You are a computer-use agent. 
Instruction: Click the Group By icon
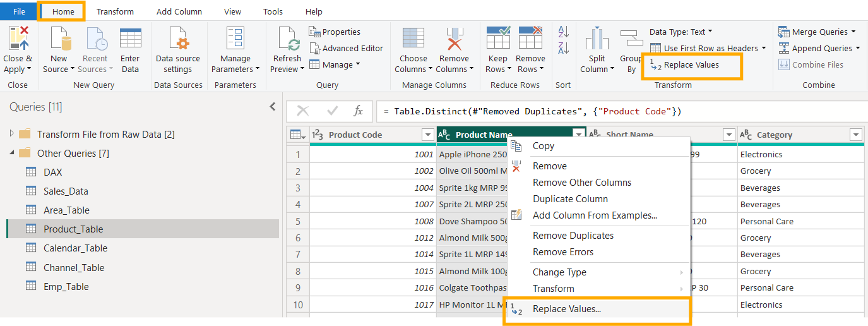point(631,39)
